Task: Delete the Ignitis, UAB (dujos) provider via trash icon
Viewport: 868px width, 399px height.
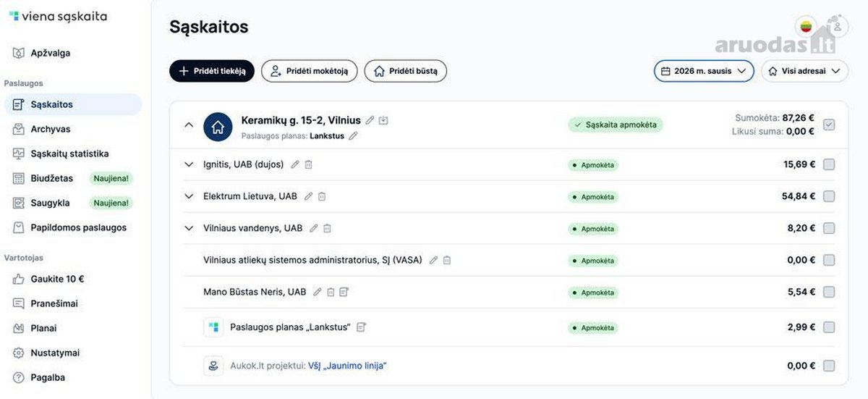Action: pyautogui.click(x=308, y=165)
